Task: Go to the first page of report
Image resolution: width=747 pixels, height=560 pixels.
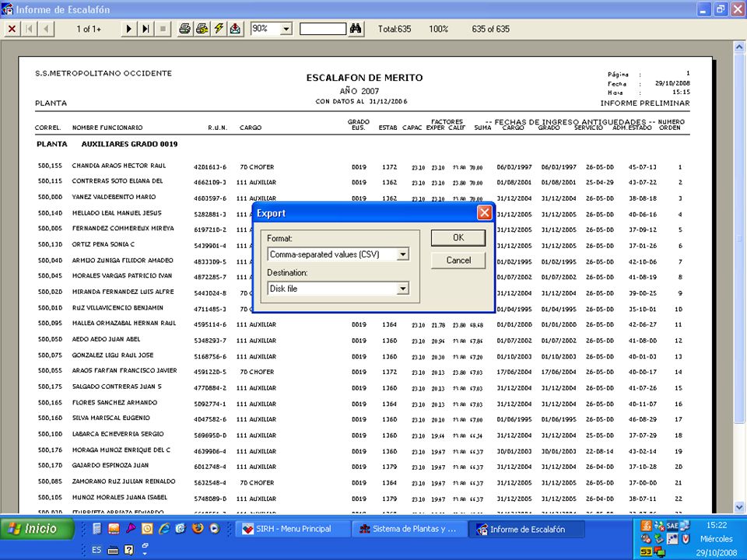Action: (x=29, y=29)
